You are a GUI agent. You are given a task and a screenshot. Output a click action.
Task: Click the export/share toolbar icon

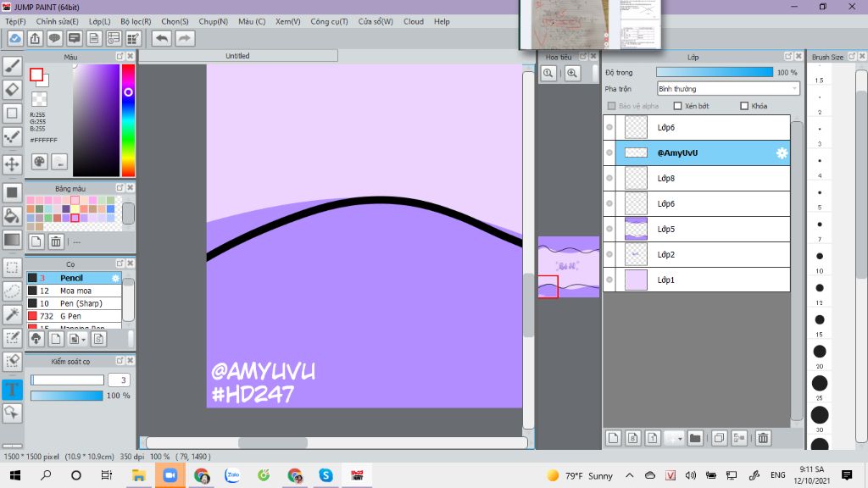tap(35, 38)
